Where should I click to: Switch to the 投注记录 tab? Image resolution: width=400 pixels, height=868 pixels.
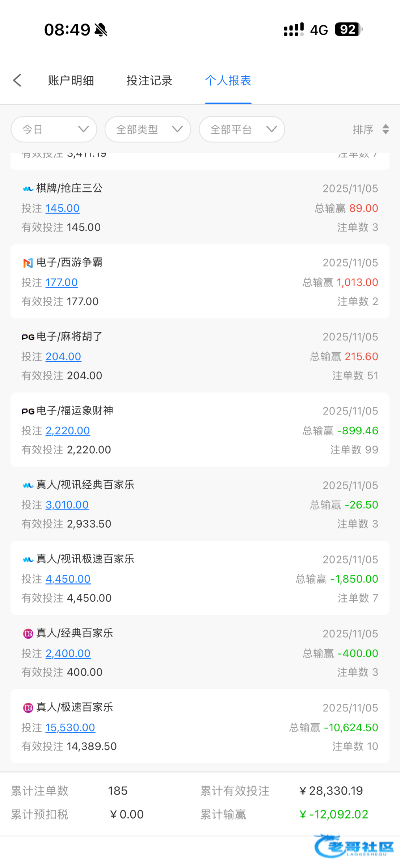click(149, 80)
